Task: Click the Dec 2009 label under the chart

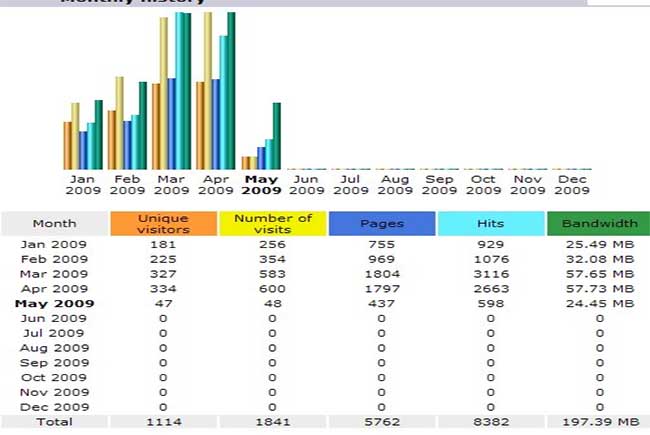Action: coord(571,184)
